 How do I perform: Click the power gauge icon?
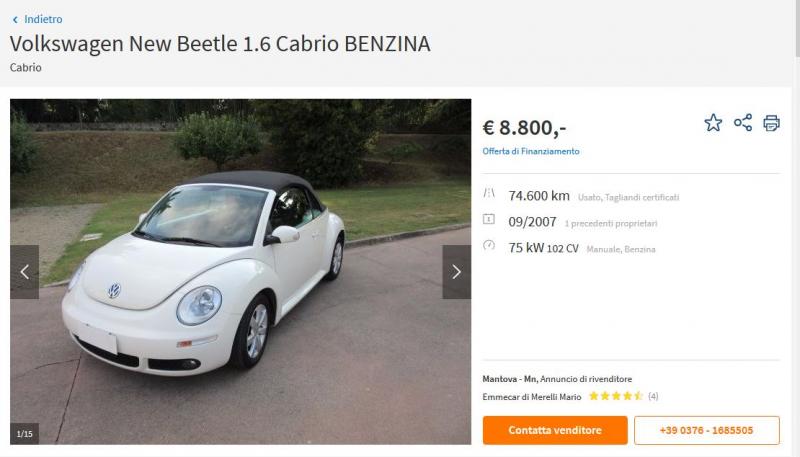[489, 245]
